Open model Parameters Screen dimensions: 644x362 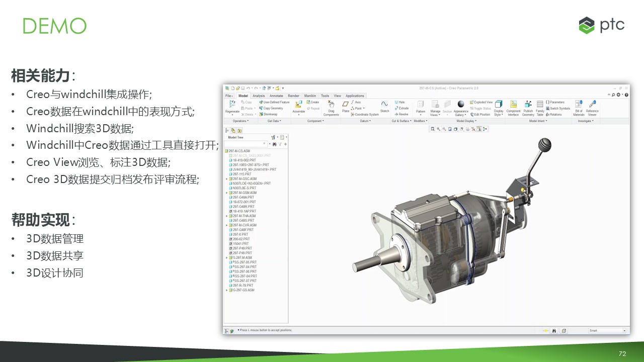(x=555, y=102)
